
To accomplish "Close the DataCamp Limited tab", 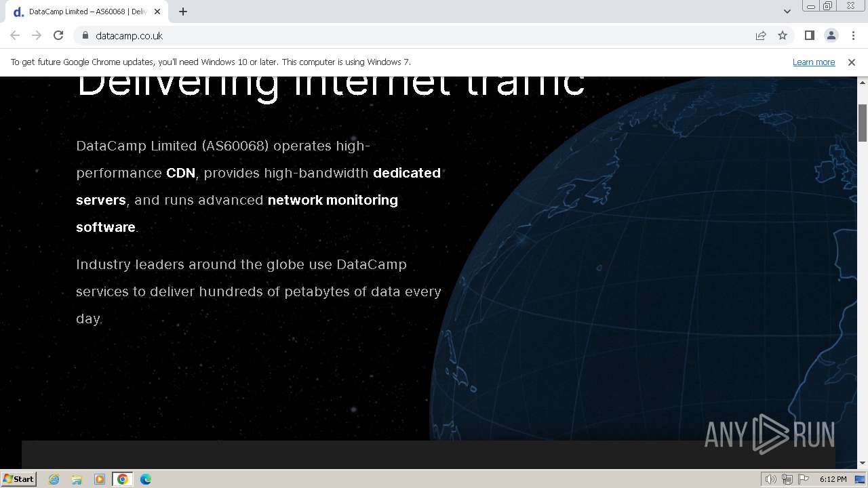I will 157,12.
